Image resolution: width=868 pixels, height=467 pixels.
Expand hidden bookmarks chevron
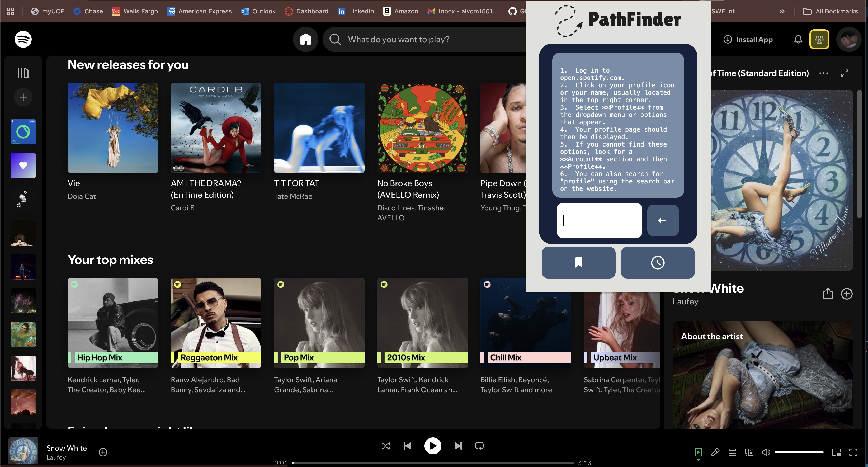782,11
